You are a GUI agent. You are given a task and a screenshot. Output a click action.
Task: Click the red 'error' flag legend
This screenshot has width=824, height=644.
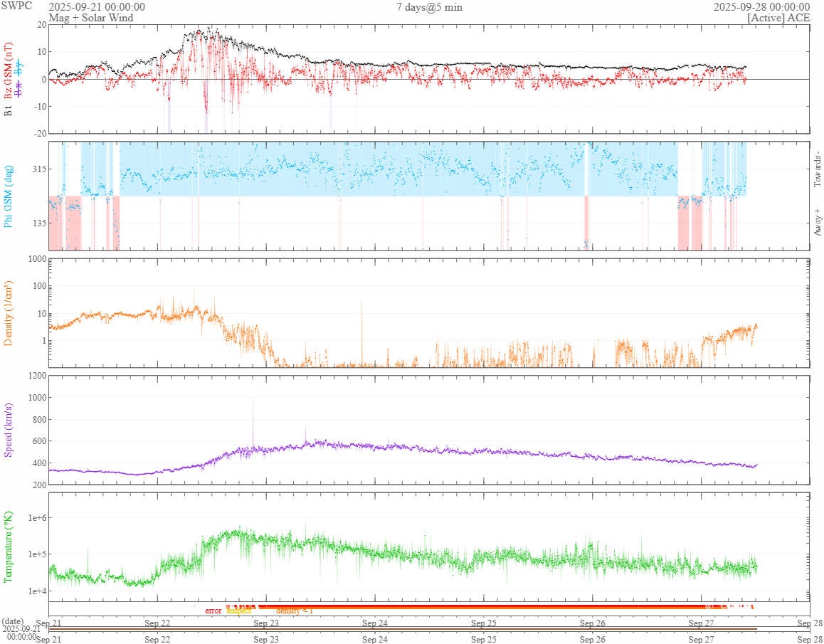(x=213, y=611)
